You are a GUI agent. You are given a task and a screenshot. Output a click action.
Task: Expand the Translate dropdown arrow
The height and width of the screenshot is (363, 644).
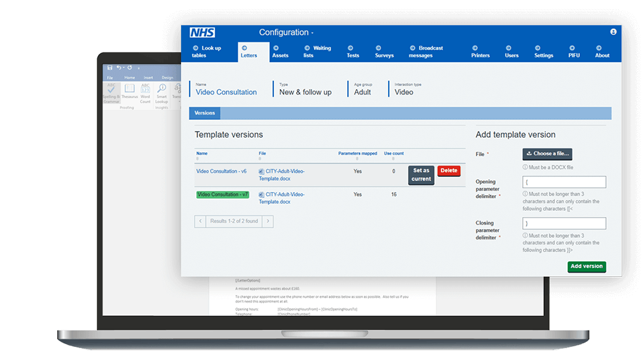179,101
